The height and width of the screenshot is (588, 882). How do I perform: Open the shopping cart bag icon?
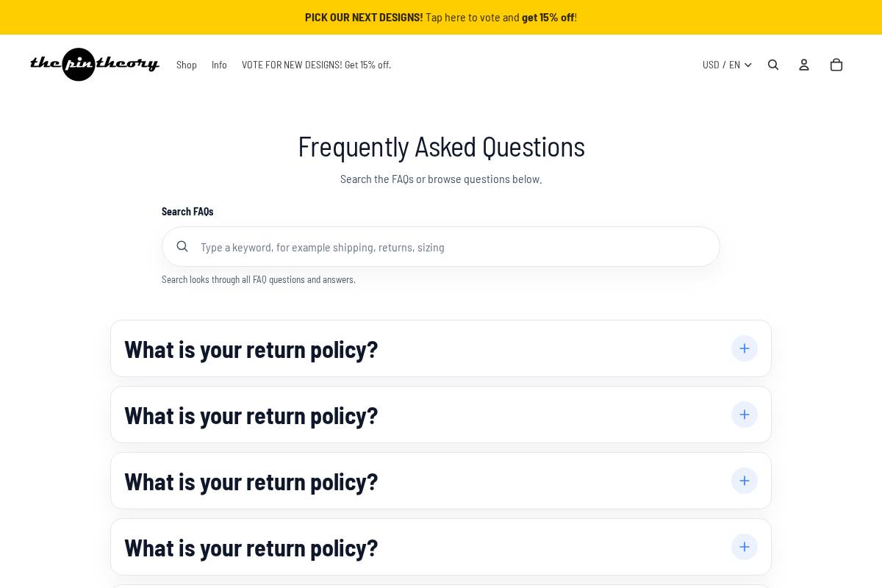click(836, 65)
